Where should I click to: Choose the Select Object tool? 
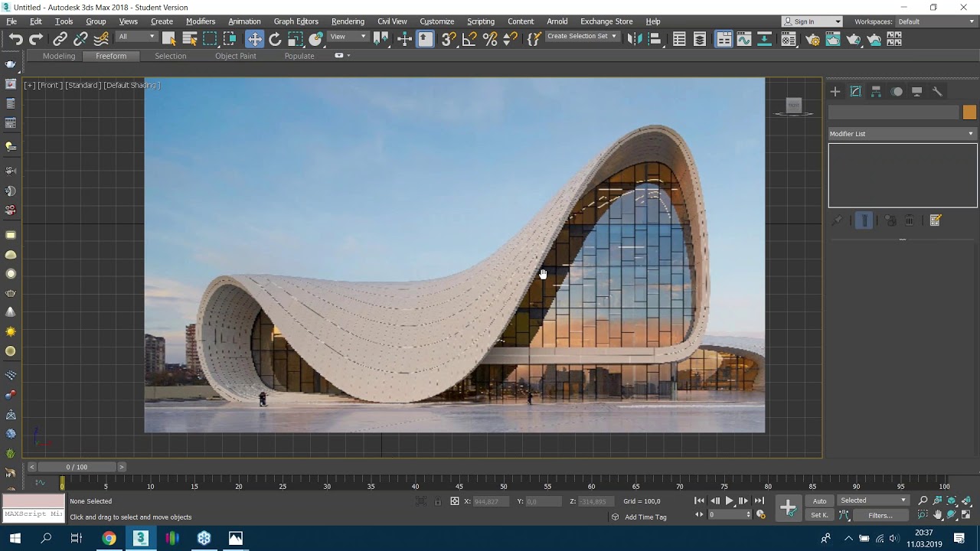point(169,39)
